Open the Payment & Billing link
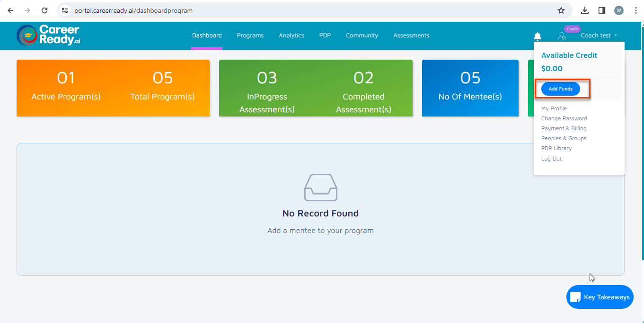Screen dimensions: 644x323 click(x=564, y=128)
